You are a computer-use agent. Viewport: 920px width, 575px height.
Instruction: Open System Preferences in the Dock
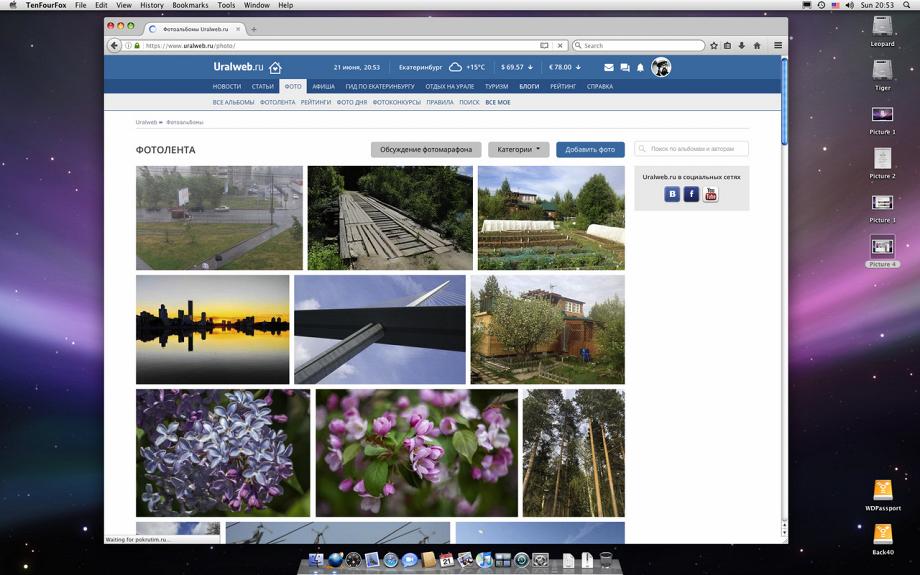540,560
